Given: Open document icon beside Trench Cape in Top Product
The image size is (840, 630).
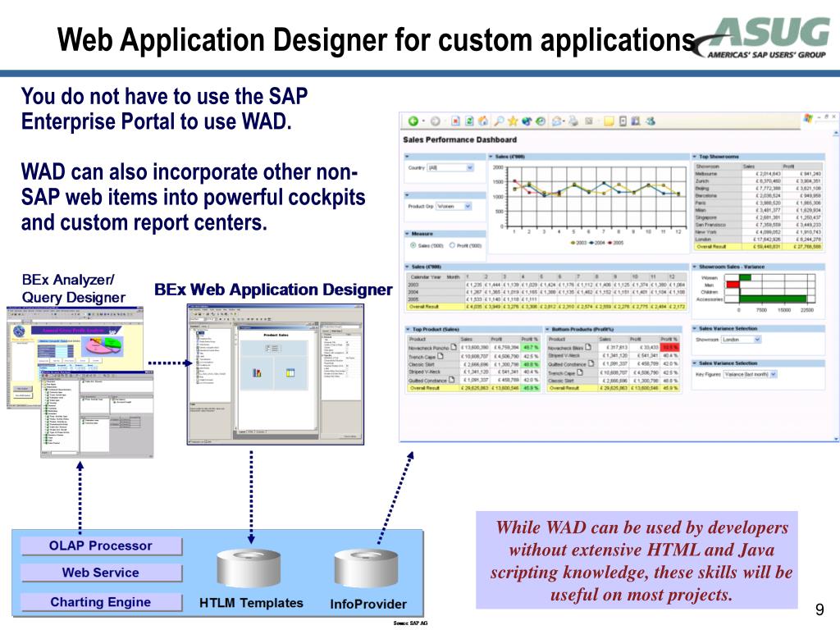Looking at the screenshot, I should point(441,356).
